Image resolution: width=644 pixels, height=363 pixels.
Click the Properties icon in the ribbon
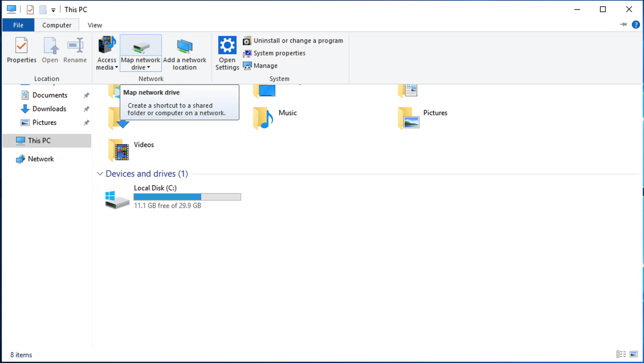coord(21,46)
